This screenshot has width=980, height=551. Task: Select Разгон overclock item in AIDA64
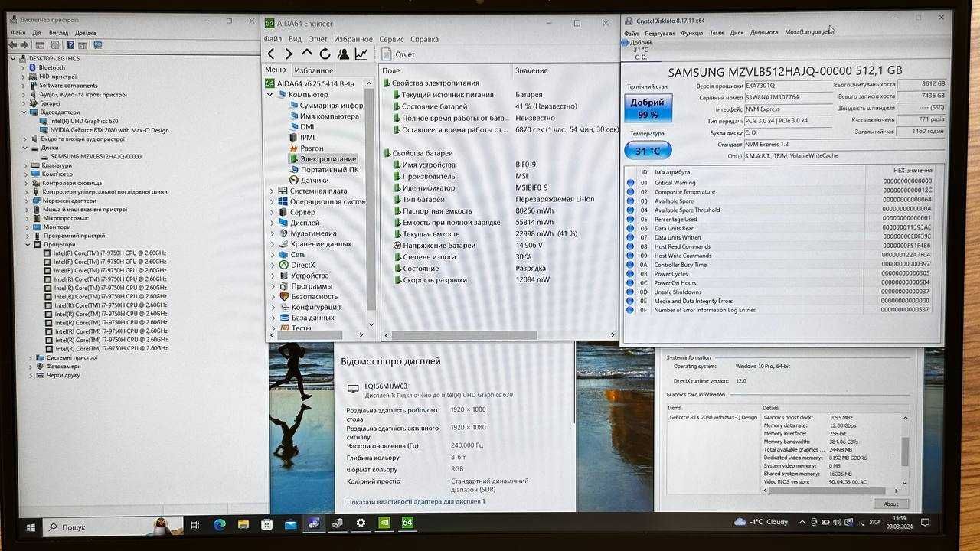pos(312,148)
